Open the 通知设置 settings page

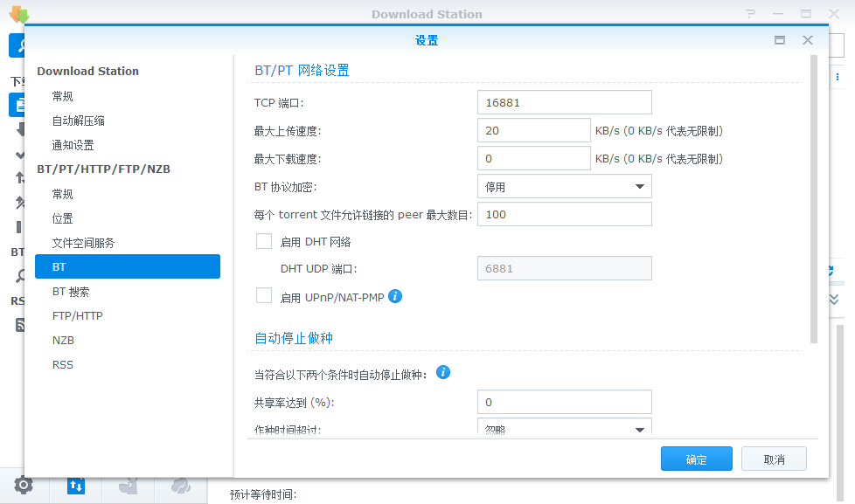(x=73, y=146)
